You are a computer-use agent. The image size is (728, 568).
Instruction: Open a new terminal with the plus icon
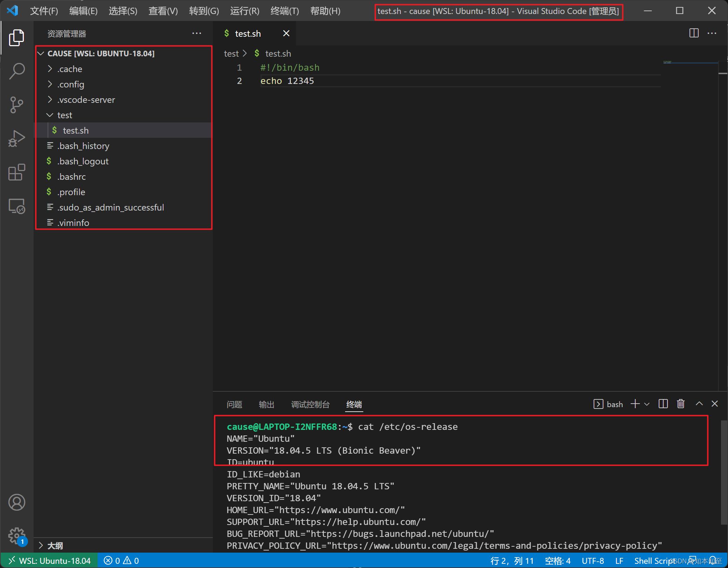(x=635, y=404)
